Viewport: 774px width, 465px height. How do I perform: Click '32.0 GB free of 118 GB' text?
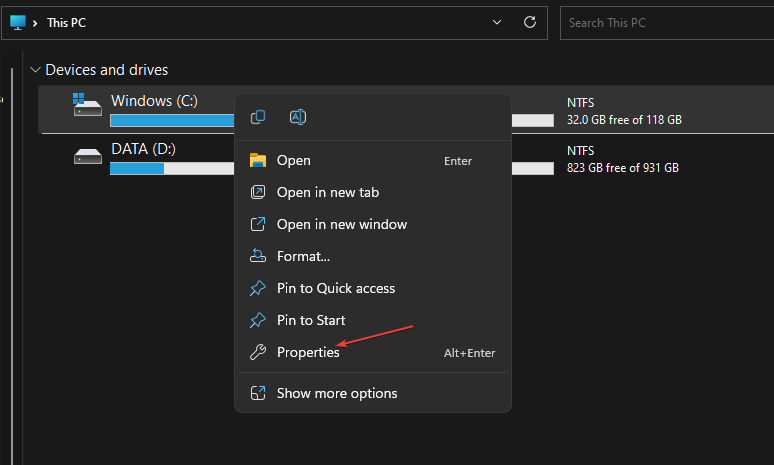coord(624,120)
